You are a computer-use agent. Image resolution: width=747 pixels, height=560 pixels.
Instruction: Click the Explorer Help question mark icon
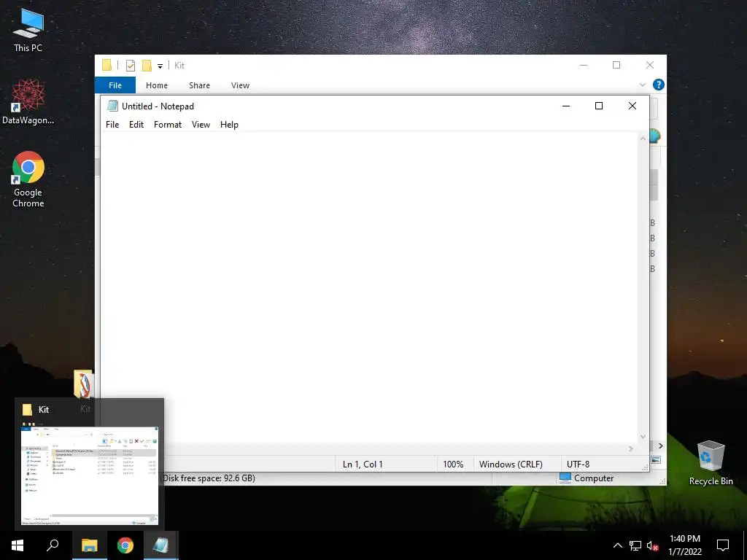(x=659, y=85)
